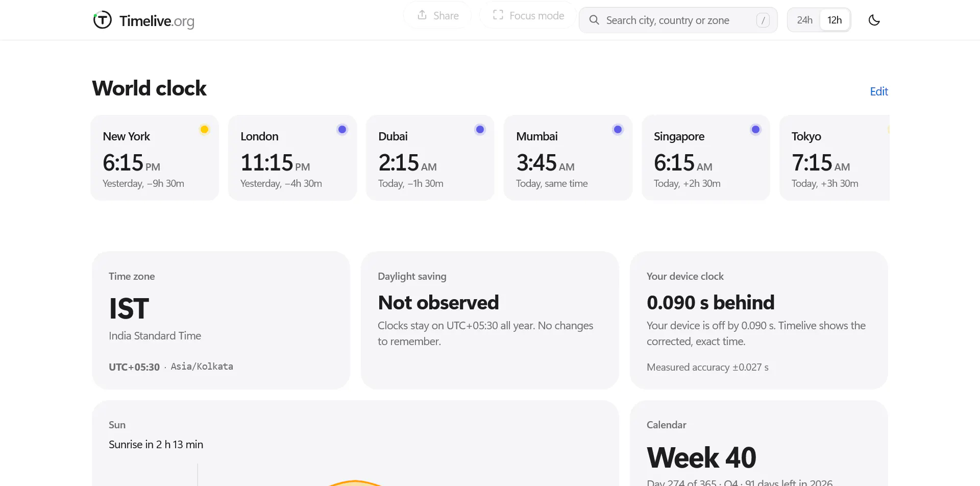The height and width of the screenshot is (486, 980).
Task: Click the 'IST' time zone heading
Action: click(129, 309)
